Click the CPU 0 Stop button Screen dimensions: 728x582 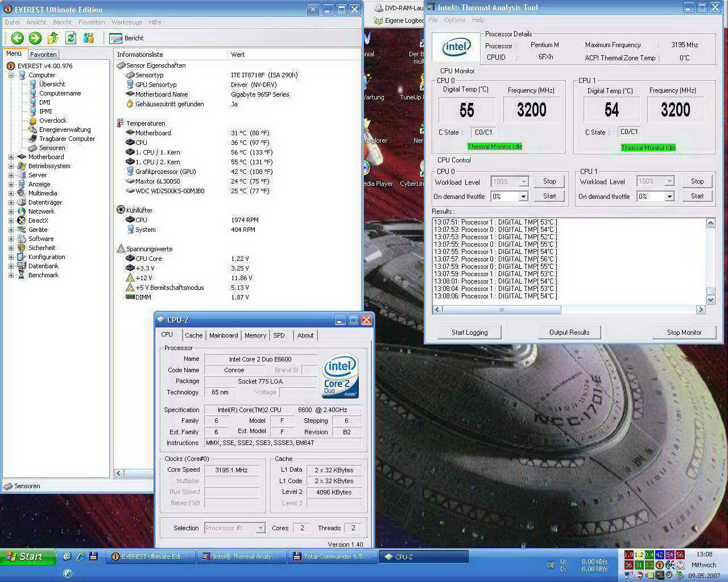click(x=549, y=181)
